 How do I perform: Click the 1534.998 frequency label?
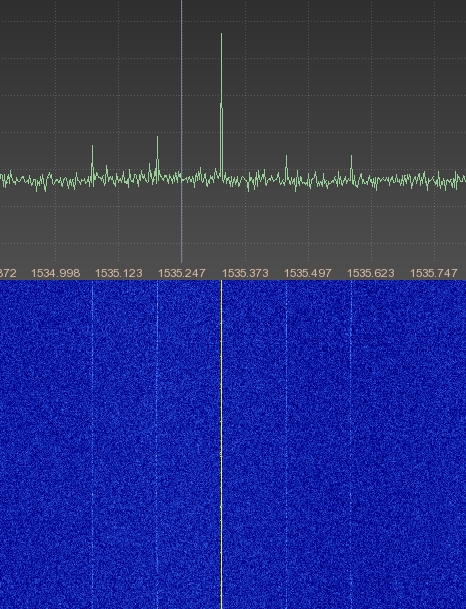[x=56, y=273]
